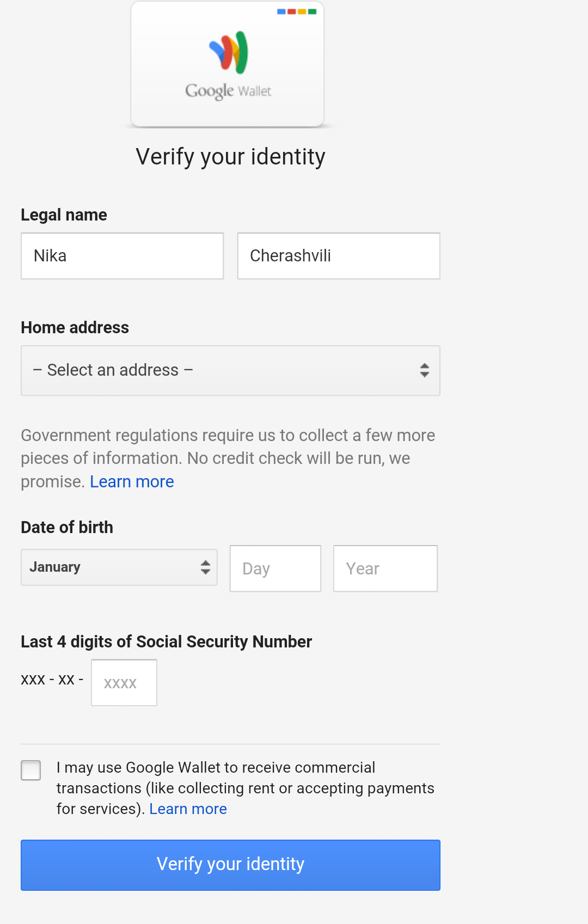Viewport: 588px width, 924px height.
Task: Click the "Date of birth" field label
Action: point(67,528)
